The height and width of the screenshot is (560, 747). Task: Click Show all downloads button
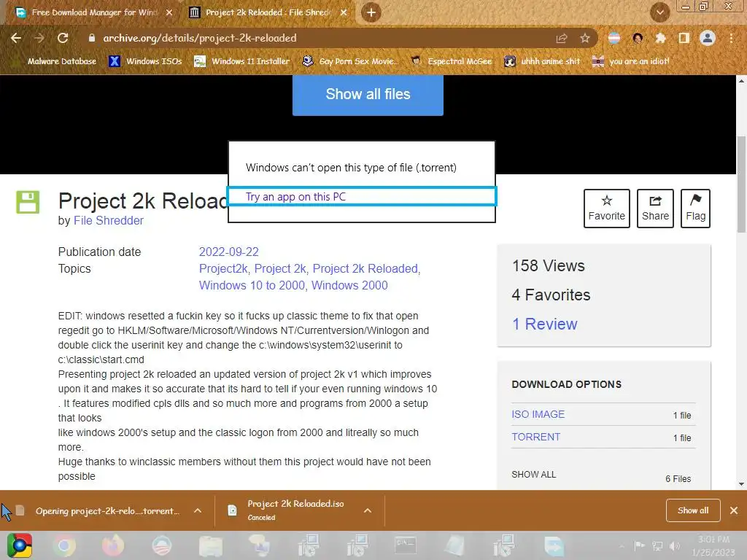(x=693, y=510)
